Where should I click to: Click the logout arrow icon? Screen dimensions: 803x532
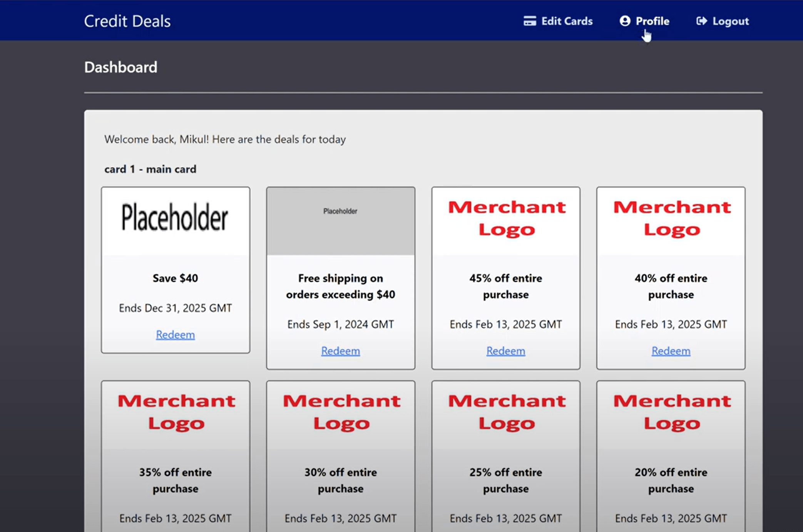(701, 21)
